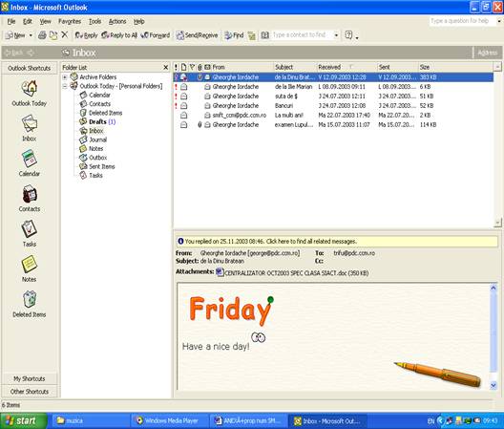Select the email with subject 'suta de $'

coord(333,96)
